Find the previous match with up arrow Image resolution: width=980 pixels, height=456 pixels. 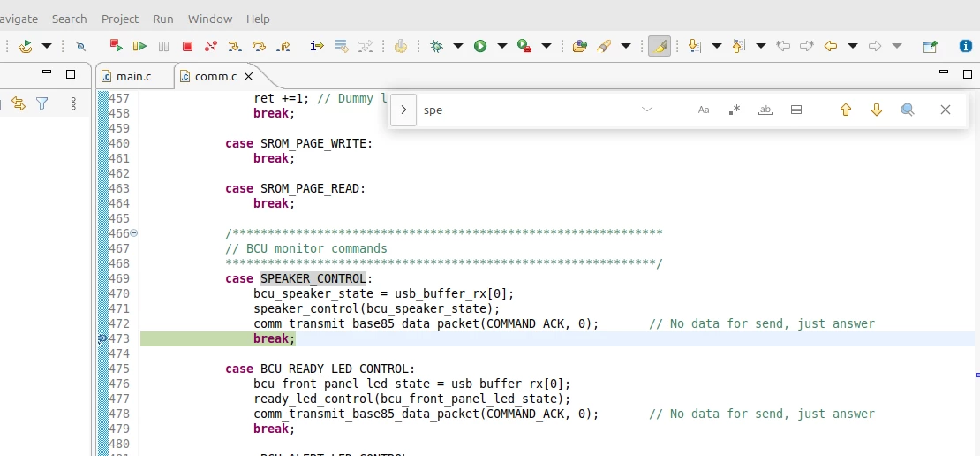(846, 110)
